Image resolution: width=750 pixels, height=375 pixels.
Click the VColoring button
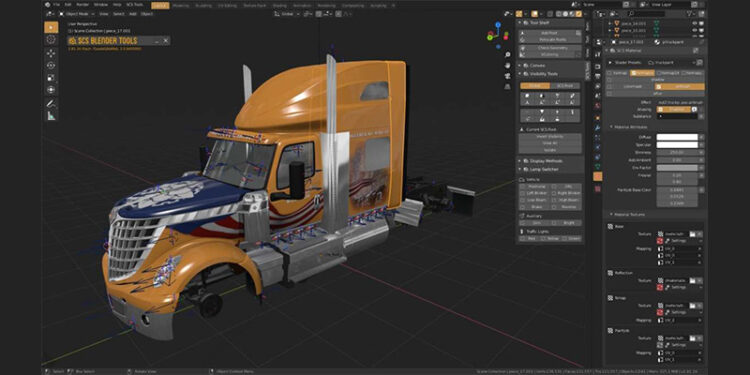(548, 55)
